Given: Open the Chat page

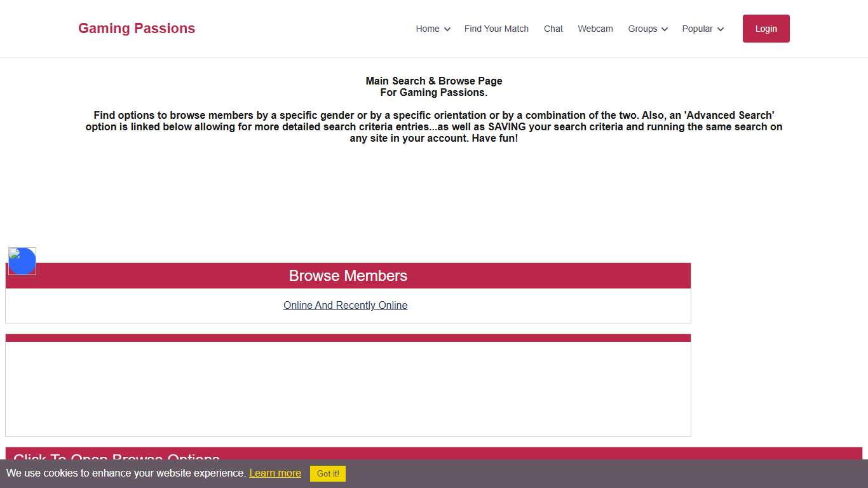Looking at the screenshot, I should 553,29.
